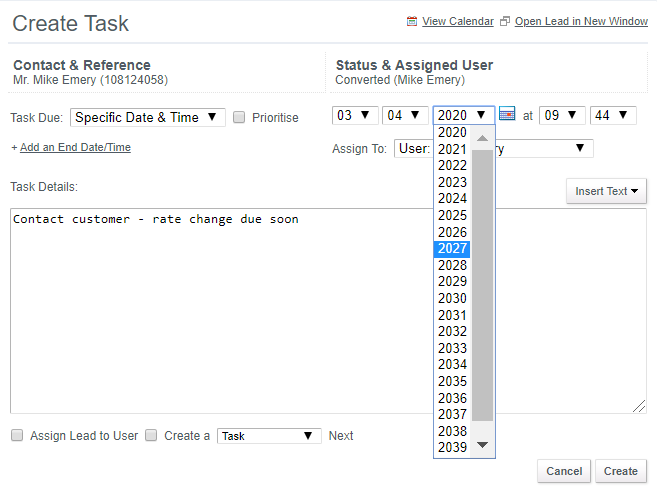Choose 2023 from year list
Viewport: 657px width, 501px height.
[452, 182]
